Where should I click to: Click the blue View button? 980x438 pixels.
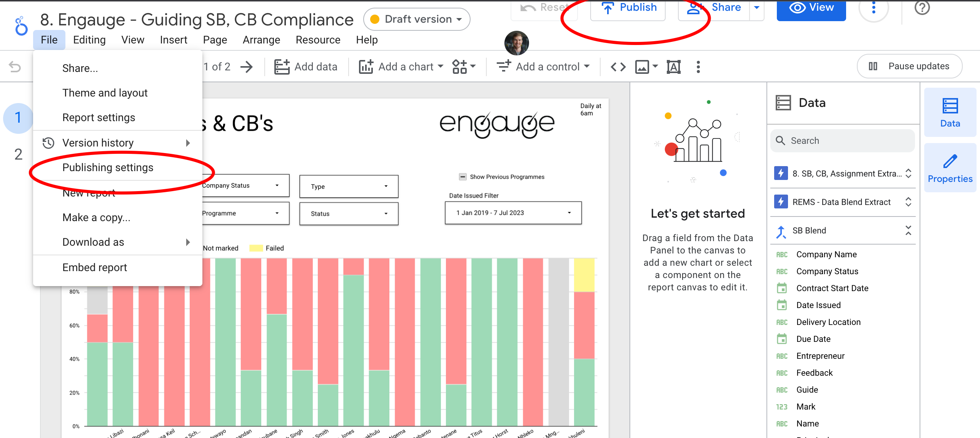tap(811, 8)
